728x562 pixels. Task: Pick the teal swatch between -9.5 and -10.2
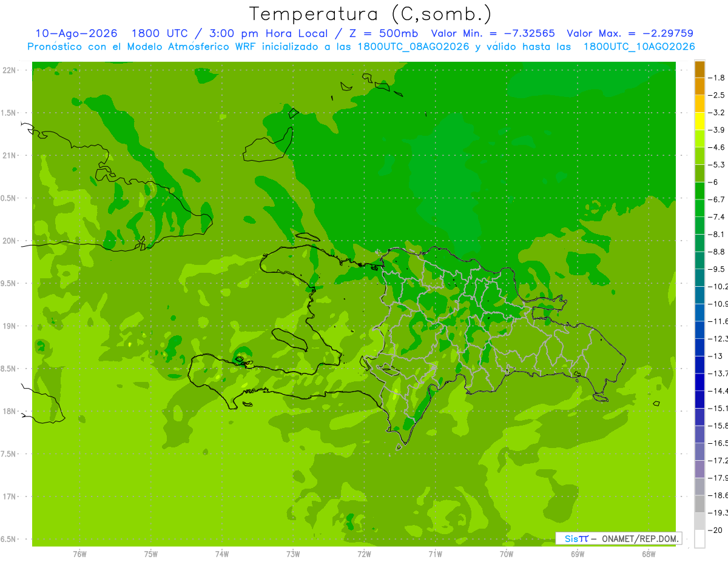700,278
